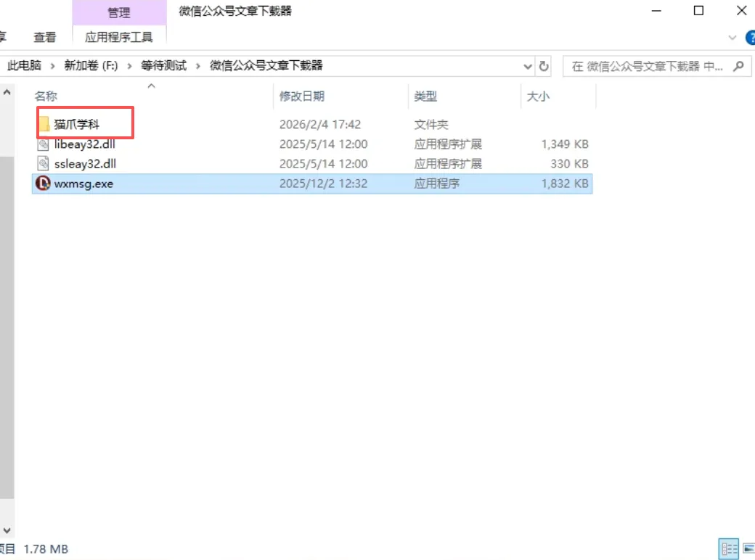Click the wxmsg.exe application icon
Viewport: 755px width, 560px height.
(x=43, y=184)
